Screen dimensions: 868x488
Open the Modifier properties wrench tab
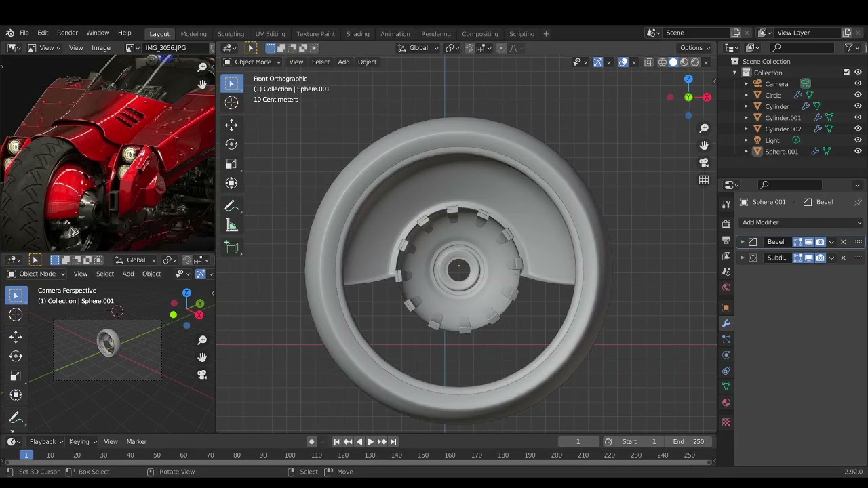pyautogui.click(x=726, y=323)
